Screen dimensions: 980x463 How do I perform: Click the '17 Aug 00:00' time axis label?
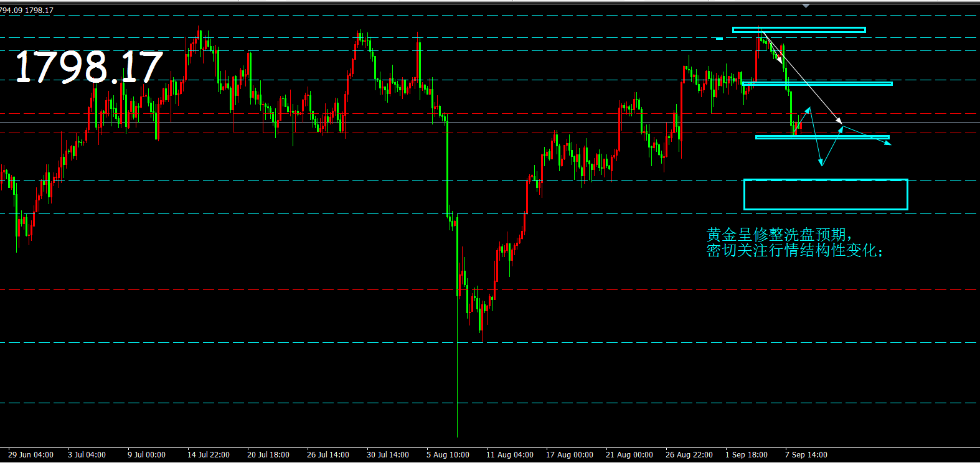tap(570, 455)
